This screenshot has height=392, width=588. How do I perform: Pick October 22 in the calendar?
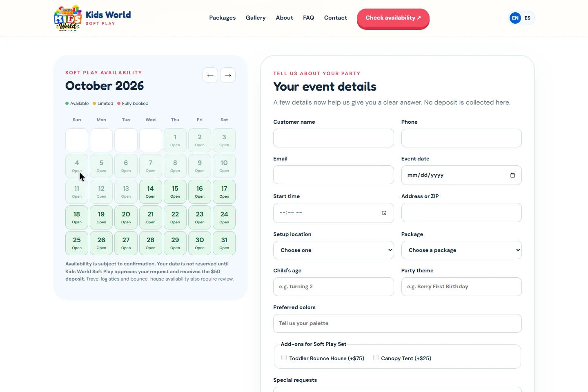click(175, 217)
